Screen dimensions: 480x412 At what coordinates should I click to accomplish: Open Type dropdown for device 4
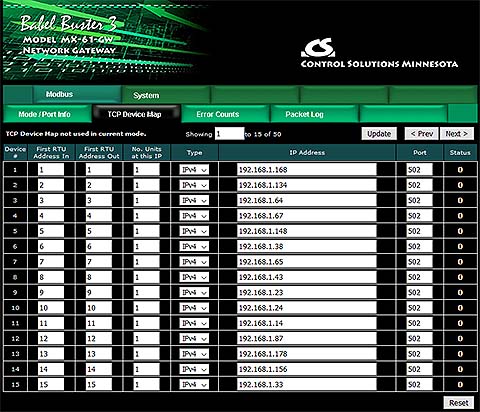[194, 216]
